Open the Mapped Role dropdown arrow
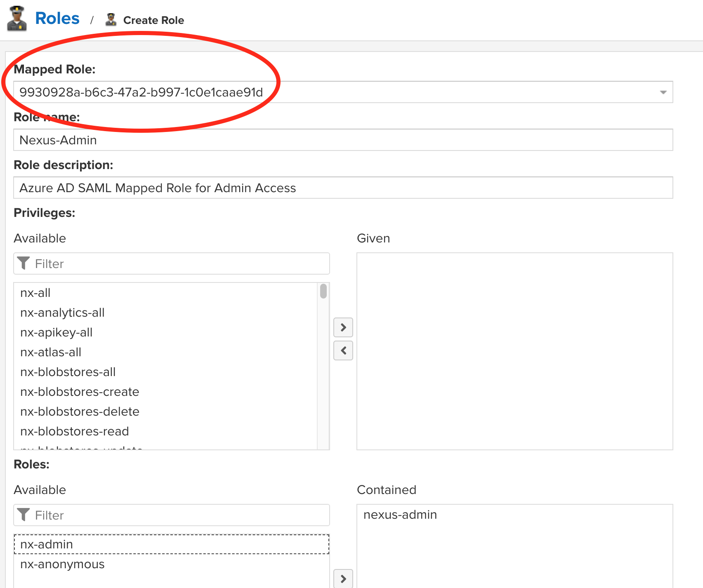The image size is (703, 588). click(663, 92)
